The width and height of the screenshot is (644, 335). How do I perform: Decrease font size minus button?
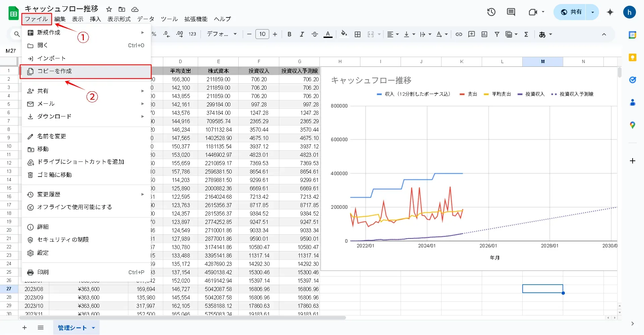[x=249, y=34]
